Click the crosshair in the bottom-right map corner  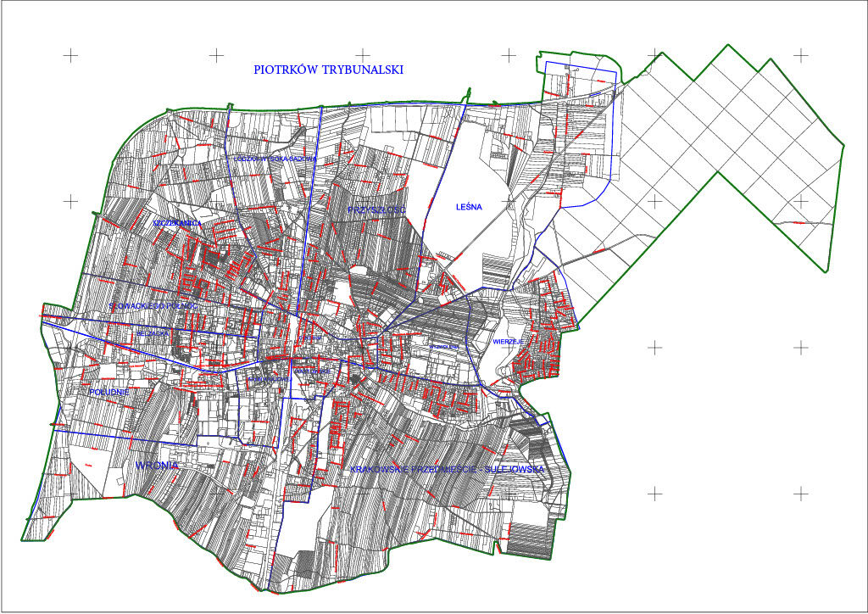pos(800,493)
